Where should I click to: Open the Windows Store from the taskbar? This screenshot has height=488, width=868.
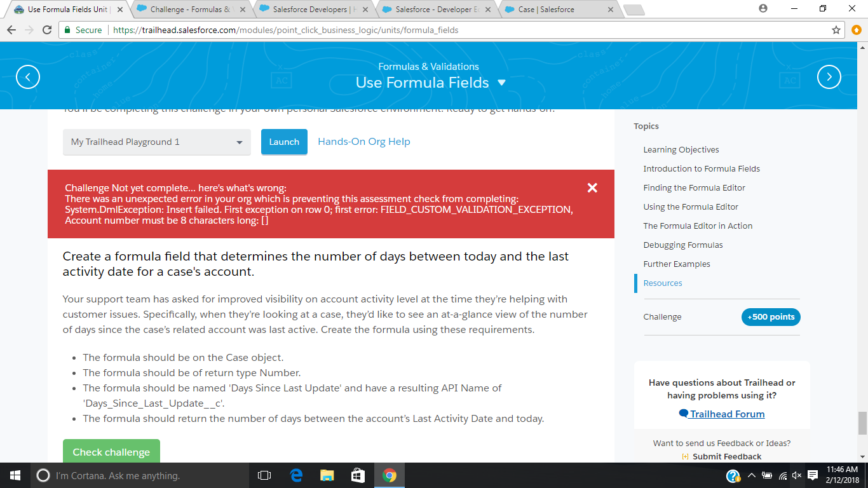358,475
